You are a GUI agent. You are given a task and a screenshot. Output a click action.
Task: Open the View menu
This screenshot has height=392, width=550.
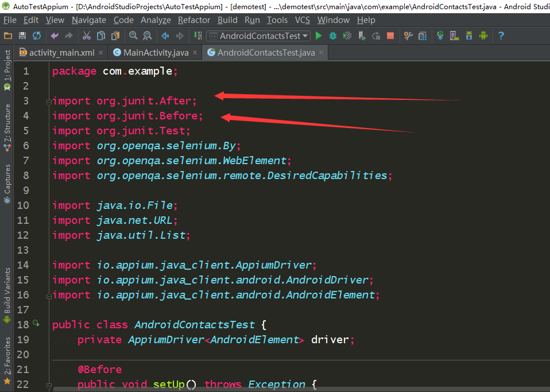coord(55,20)
